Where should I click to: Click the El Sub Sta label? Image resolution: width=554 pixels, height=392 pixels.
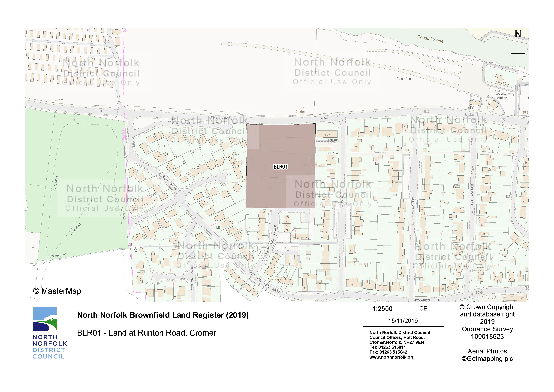coord(330,153)
